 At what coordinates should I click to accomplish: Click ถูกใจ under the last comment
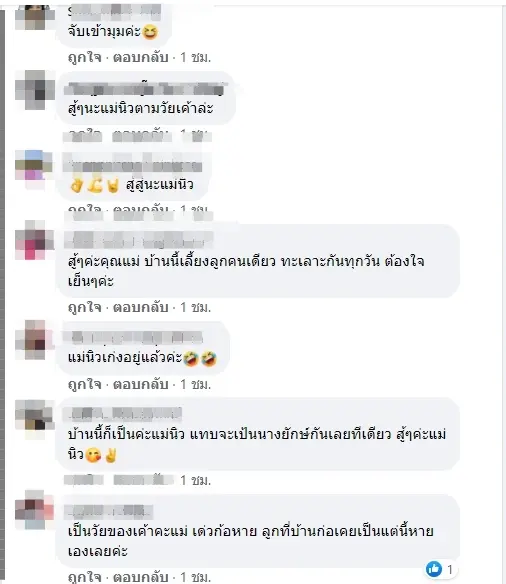[85, 577]
